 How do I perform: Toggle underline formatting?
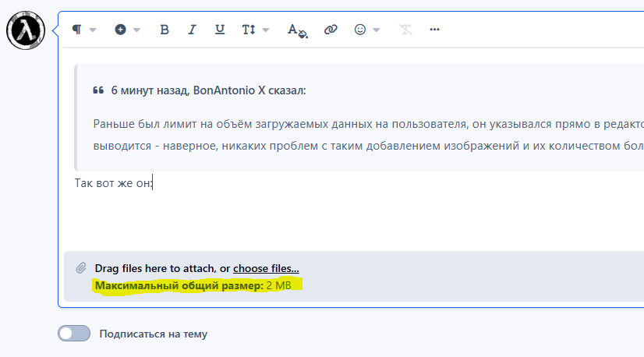[x=220, y=30]
